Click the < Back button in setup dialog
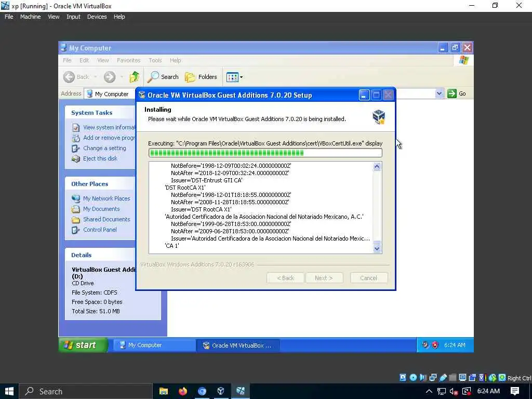The height and width of the screenshot is (399, 532). [x=285, y=278]
